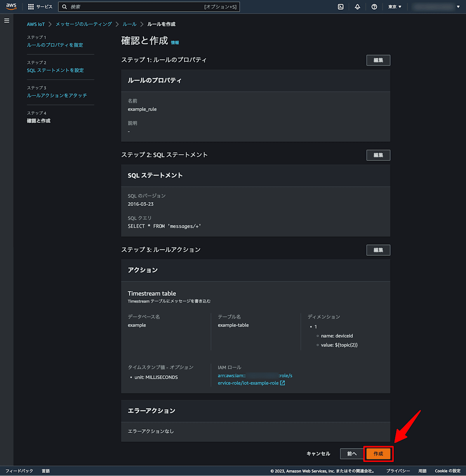Viewport: 466px width, 476px height.
Task: Select name: deviceId dimension text
Action: pyautogui.click(x=337, y=336)
